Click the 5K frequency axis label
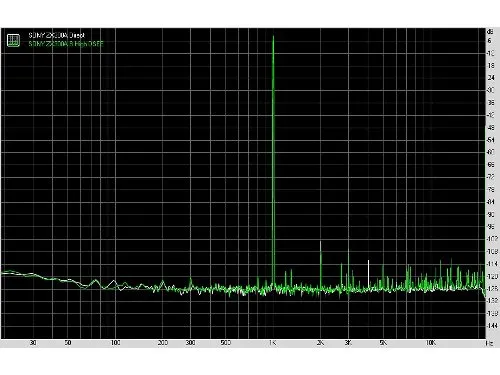500x375 pixels. click(383, 343)
